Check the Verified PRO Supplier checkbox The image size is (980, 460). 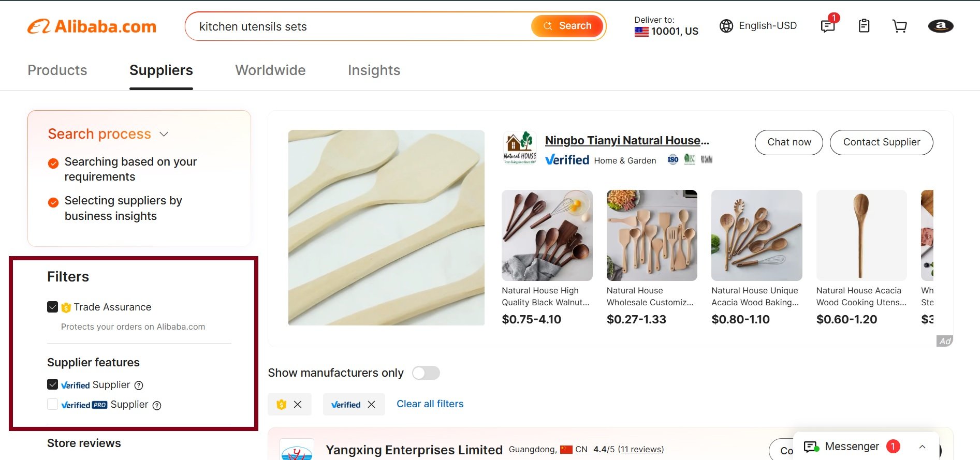point(53,405)
